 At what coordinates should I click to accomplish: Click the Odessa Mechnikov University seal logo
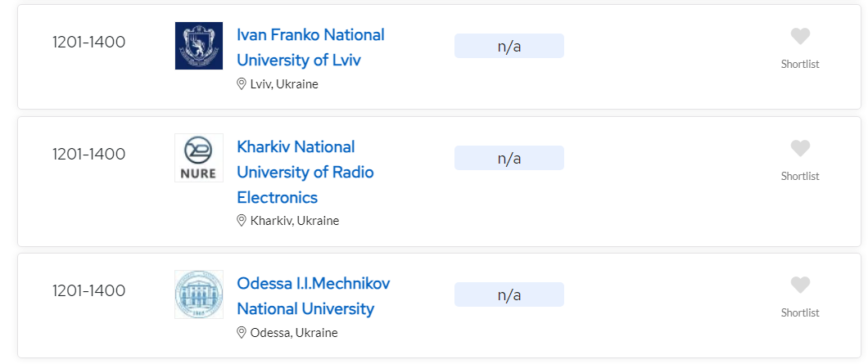click(199, 294)
